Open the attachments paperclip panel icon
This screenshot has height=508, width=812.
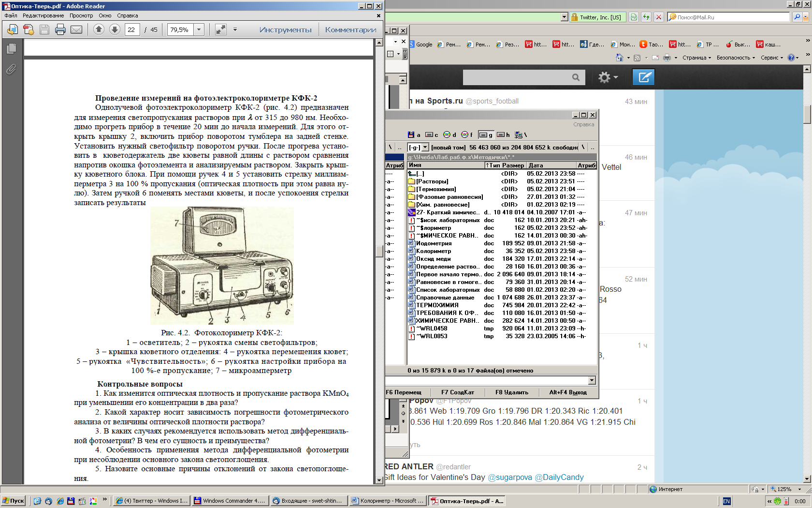11,69
